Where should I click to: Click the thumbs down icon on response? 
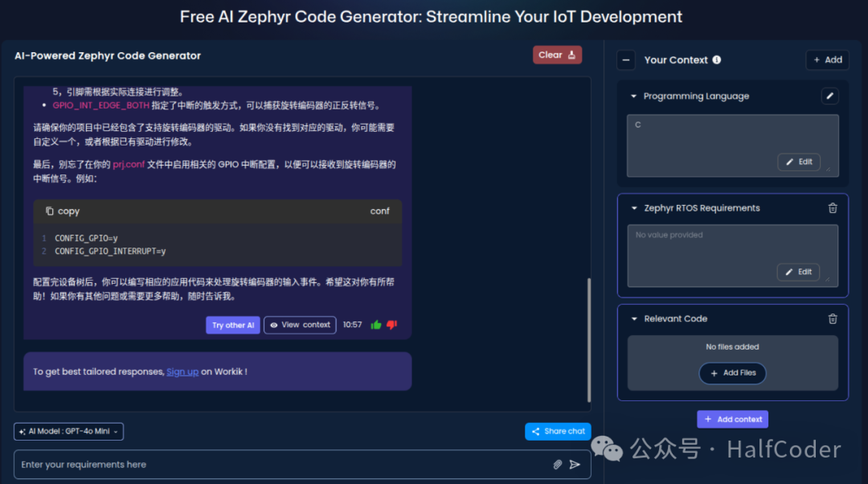pyautogui.click(x=392, y=325)
